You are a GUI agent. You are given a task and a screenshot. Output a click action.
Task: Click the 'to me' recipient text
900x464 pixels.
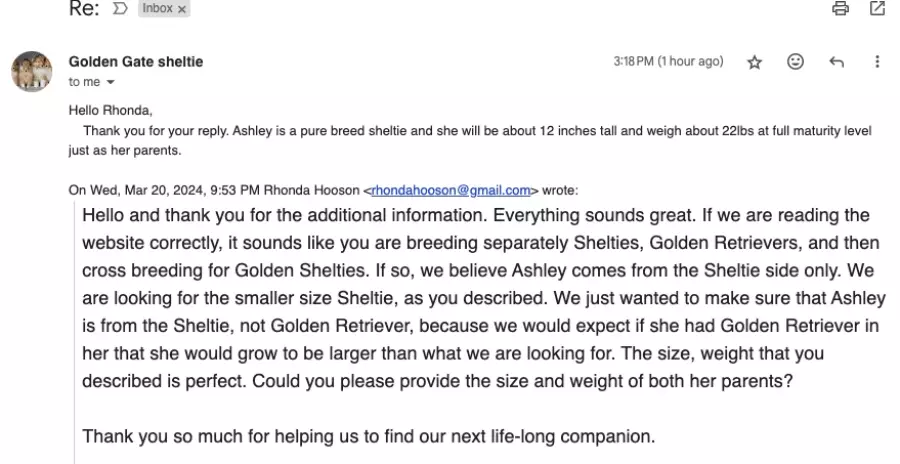click(84, 82)
